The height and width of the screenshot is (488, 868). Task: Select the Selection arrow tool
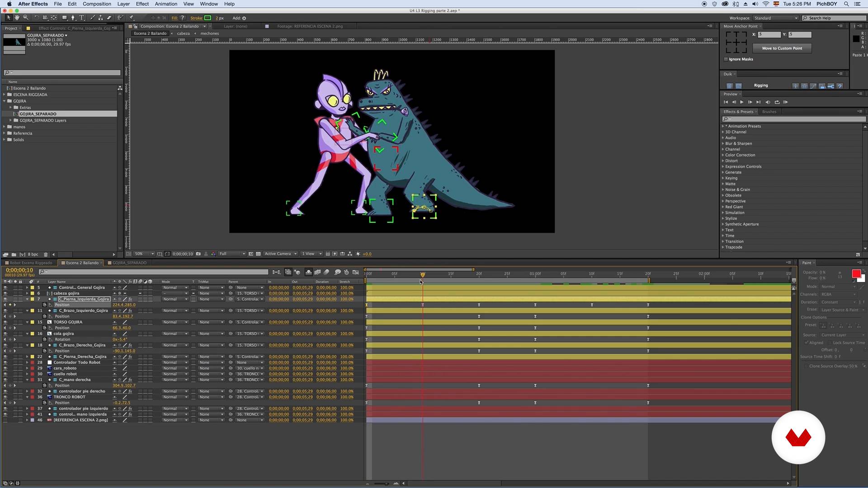8,18
